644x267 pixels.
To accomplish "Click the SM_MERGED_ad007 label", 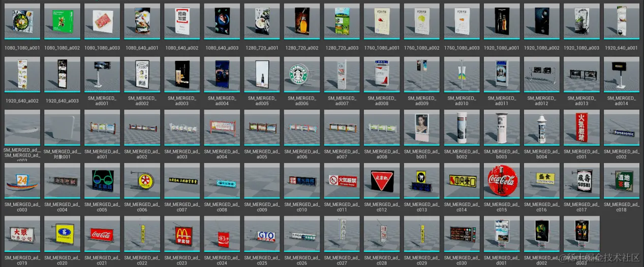I will point(342,101).
